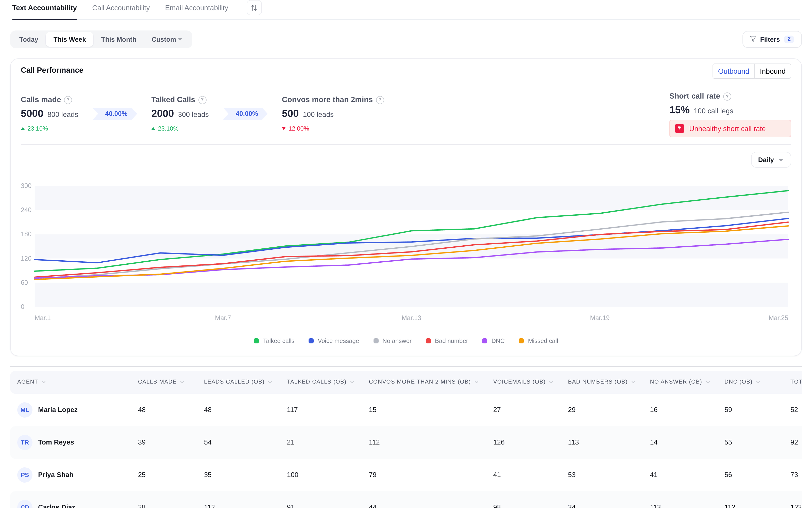Sort by the AGENT column
Viewport: 812px width, 508px height.
(x=31, y=382)
